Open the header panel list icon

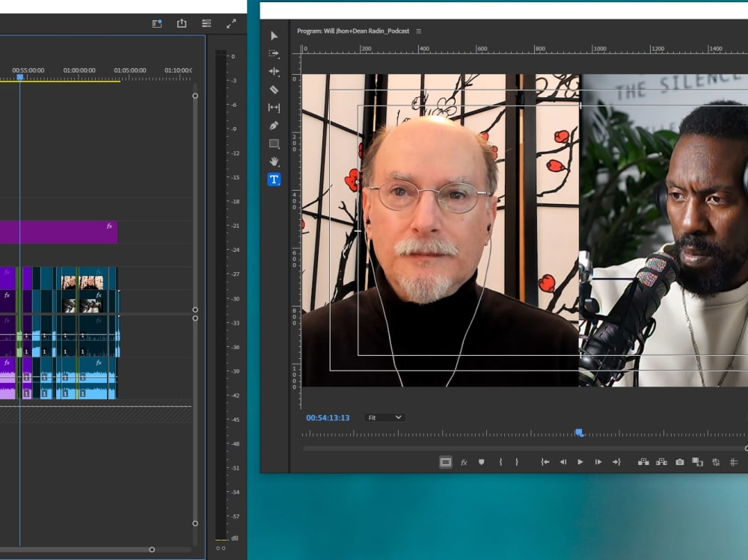pyautogui.click(x=206, y=23)
